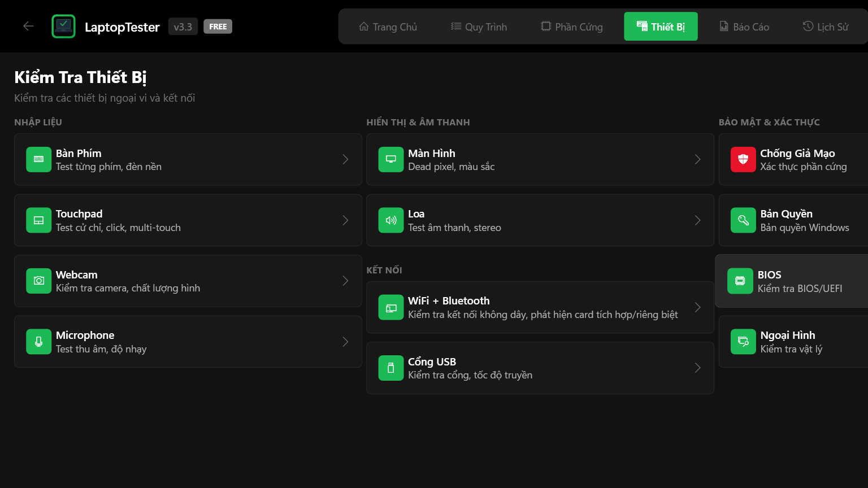The height and width of the screenshot is (488, 868).
Task: Click the BIOS chip icon
Action: (740, 281)
